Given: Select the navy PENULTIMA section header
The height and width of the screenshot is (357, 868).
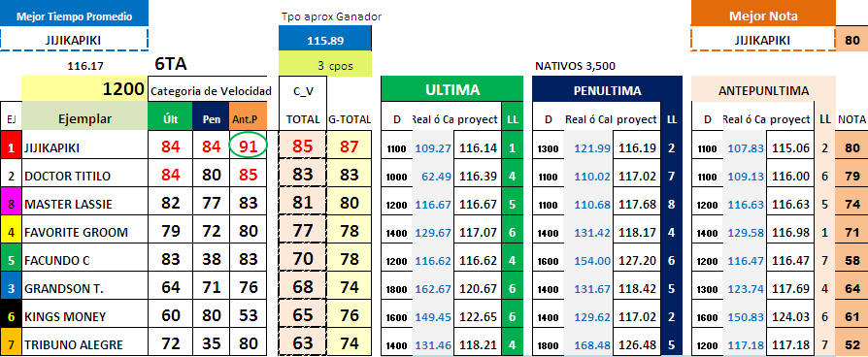Looking at the screenshot, I should (x=607, y=89).
